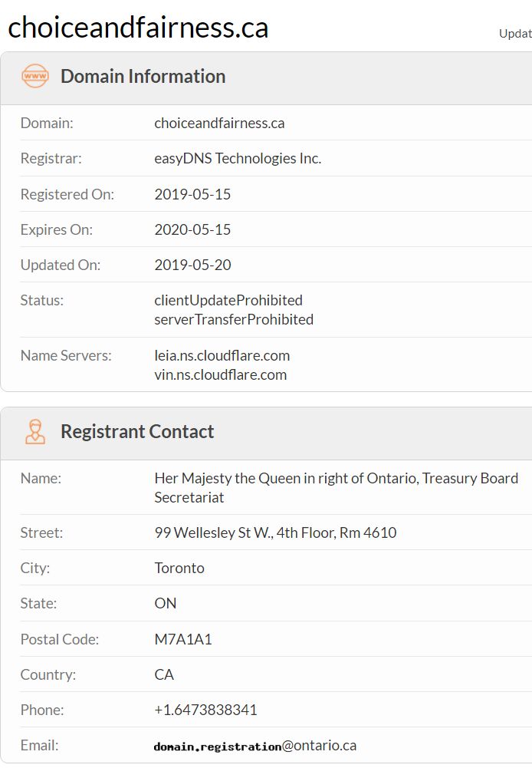Select the Domain Information section header
The width and height of the screenshot is (532, 768).
pyautogui.click(x=143, y=77)
